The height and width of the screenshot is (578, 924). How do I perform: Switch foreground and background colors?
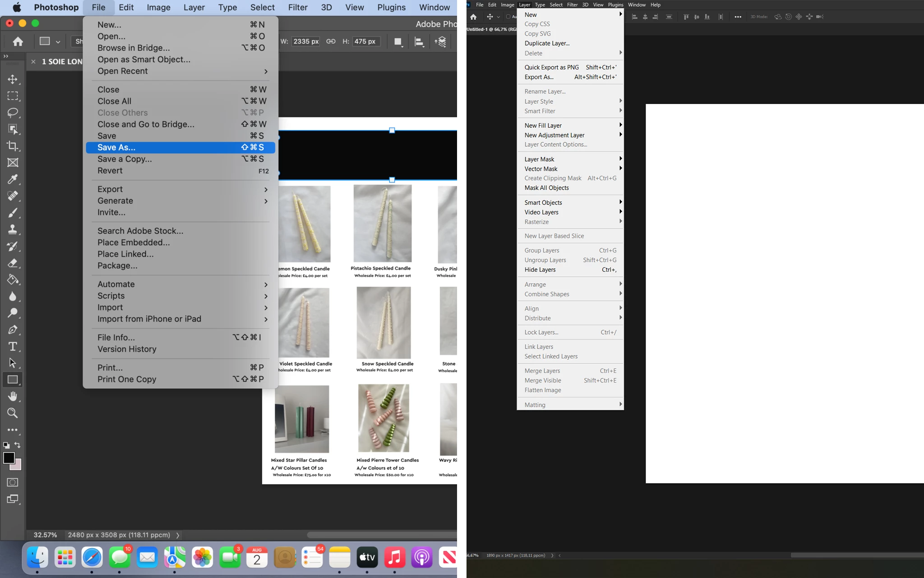(18, 445)
